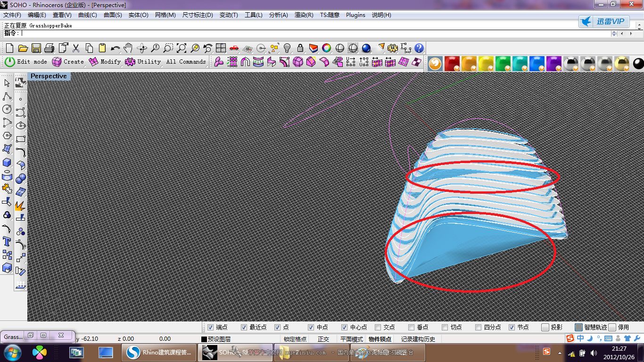
Task: Click the Undo arrow icon
Action: 115,48
